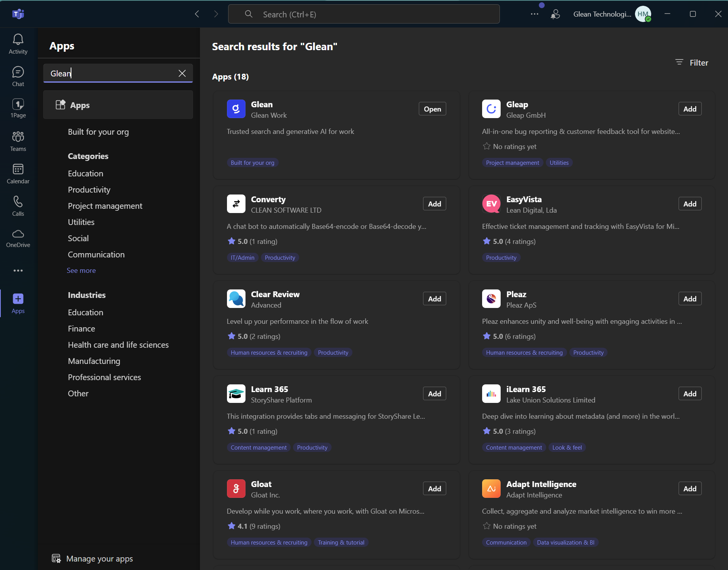This screenshot has height=570, width=728.
Task: Click the Microsoft Teams logo
Action: (18, 14)
